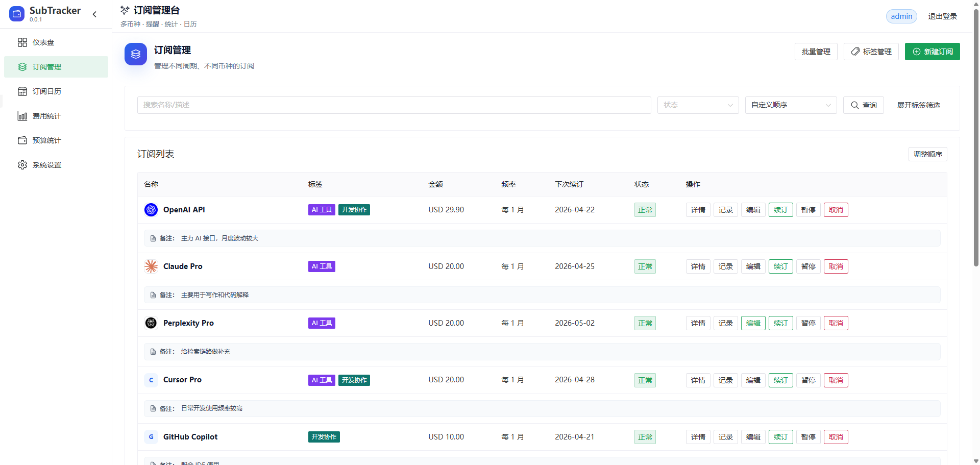Open 标签管理 tag manager

[x=871, y=52]
